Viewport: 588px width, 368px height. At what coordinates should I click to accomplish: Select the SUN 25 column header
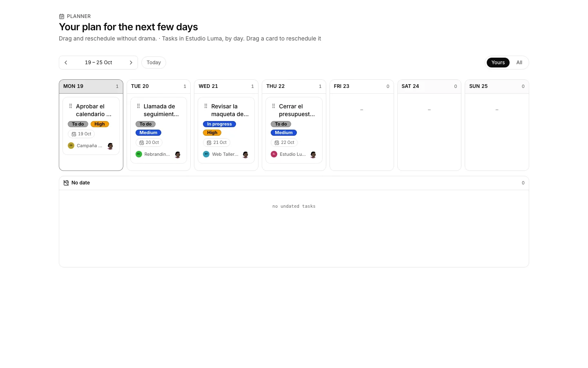pyautogui.click(x=497, y=86)
